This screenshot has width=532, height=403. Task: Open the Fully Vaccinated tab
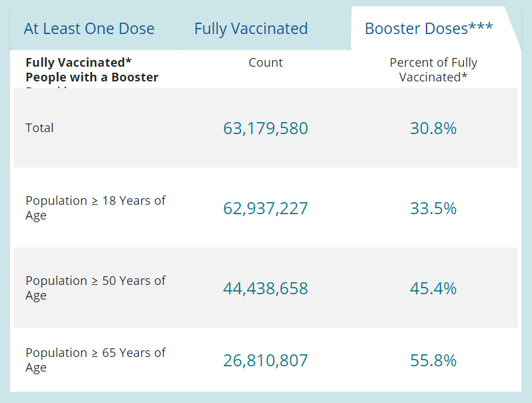[x=251, y=29]
